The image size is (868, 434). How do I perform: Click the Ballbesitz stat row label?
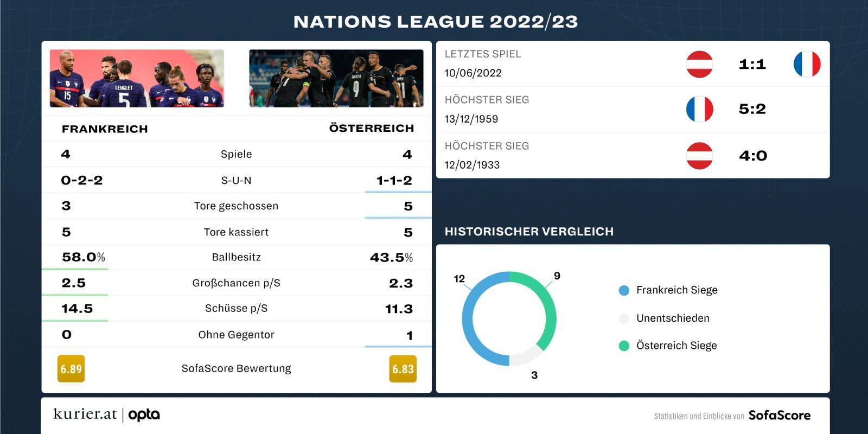click(236, 257)
